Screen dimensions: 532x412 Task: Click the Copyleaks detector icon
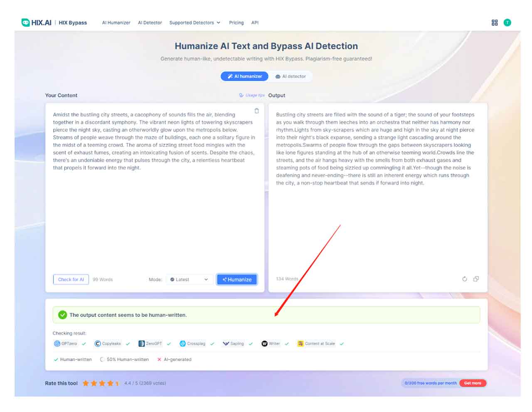coord(98,343)
